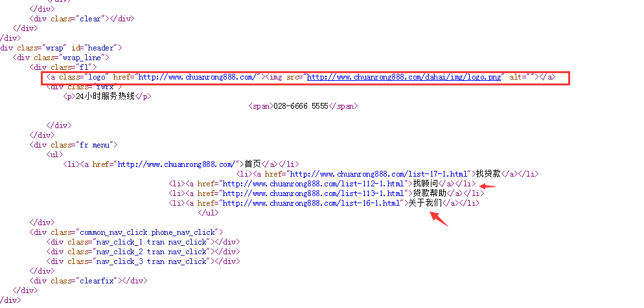
Task: Click the red arrow below 关于我们
Action: [x=439, y=217]
